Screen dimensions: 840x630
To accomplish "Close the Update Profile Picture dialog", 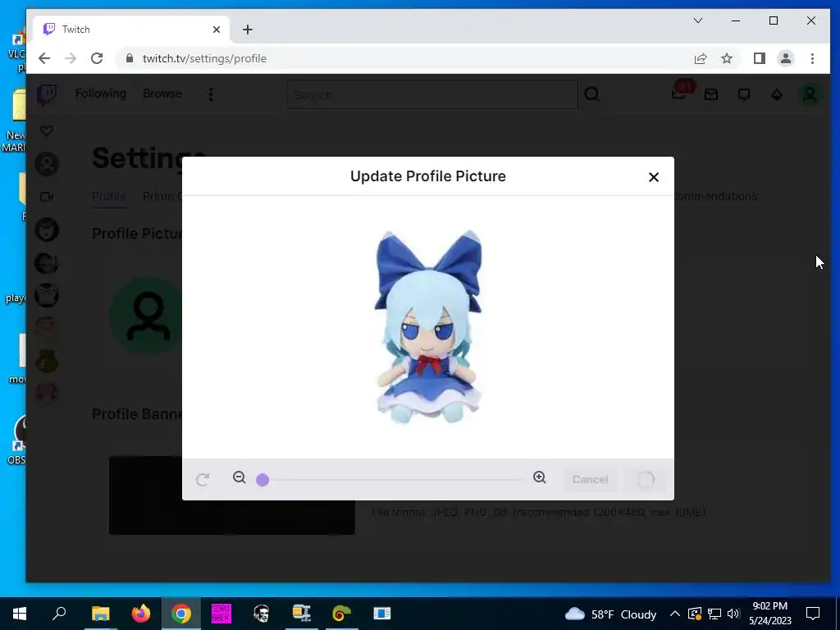I will (653, 177).
